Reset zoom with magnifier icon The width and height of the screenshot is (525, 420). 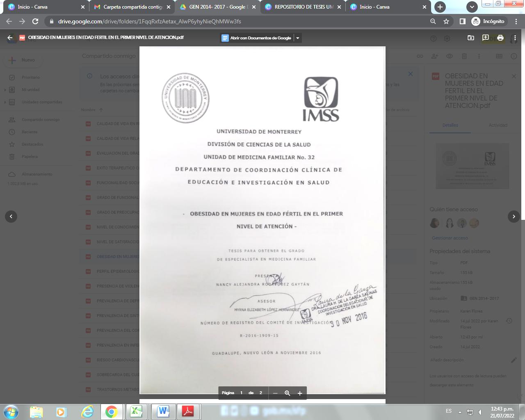(288, 393)
